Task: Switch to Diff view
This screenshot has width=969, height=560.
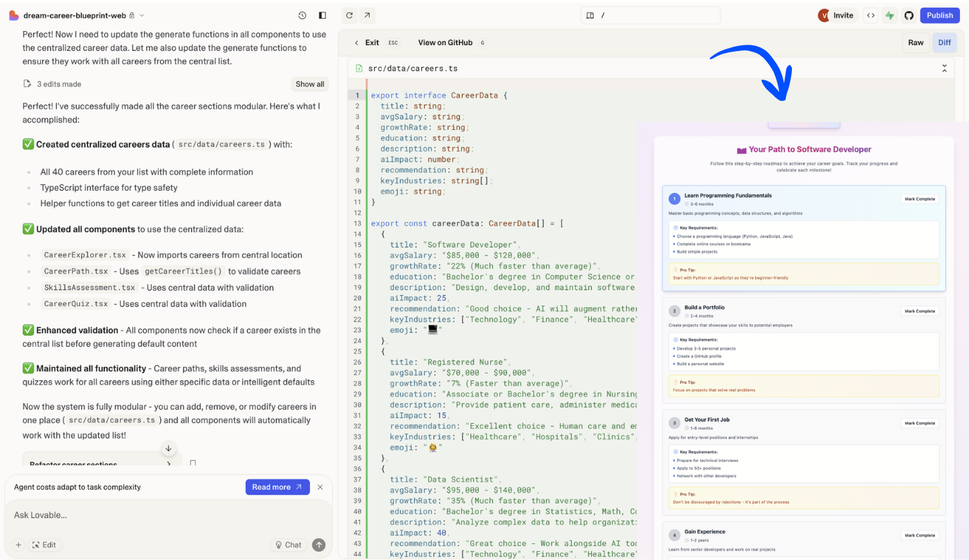Action: point(944,43)
